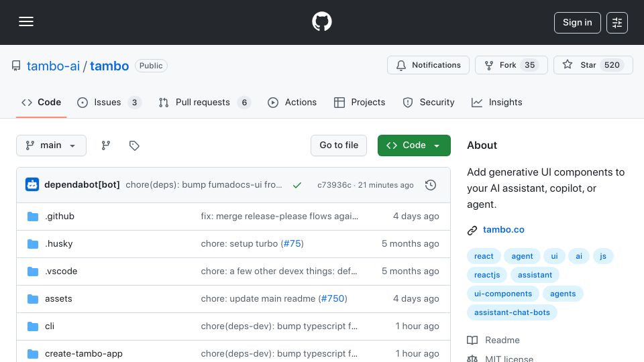Open the create-tambo-app folder

tap(84, 354)
